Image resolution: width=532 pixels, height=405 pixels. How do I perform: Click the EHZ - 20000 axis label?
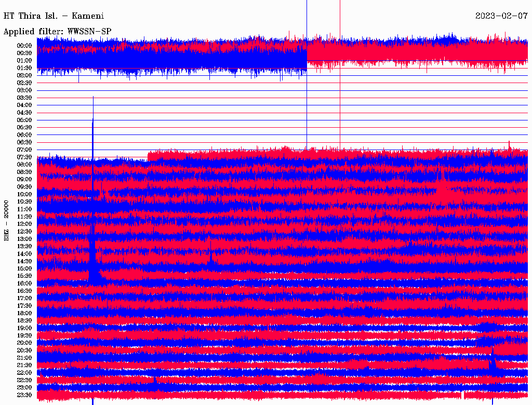[7, 220]
